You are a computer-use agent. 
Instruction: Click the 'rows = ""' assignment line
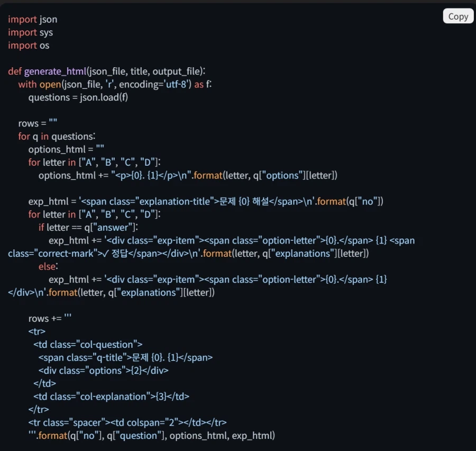pos(38,123)
